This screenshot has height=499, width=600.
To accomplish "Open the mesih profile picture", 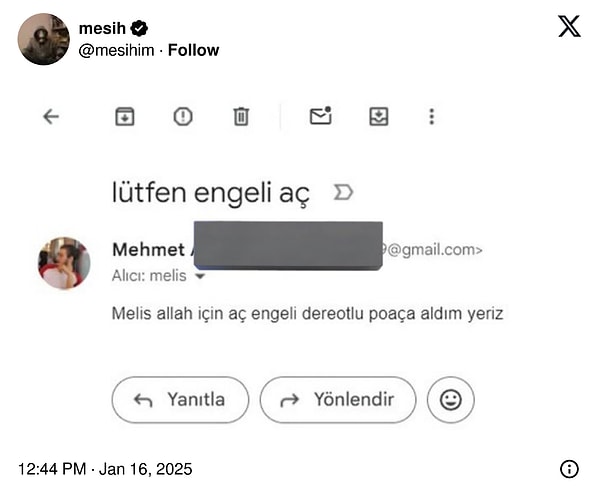I will 44,39.
